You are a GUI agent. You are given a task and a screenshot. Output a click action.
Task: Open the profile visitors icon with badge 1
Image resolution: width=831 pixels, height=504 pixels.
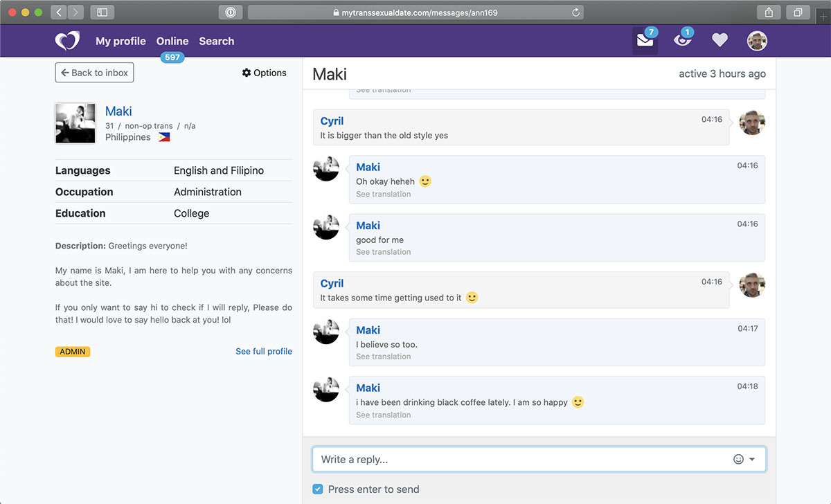point(683,41)
